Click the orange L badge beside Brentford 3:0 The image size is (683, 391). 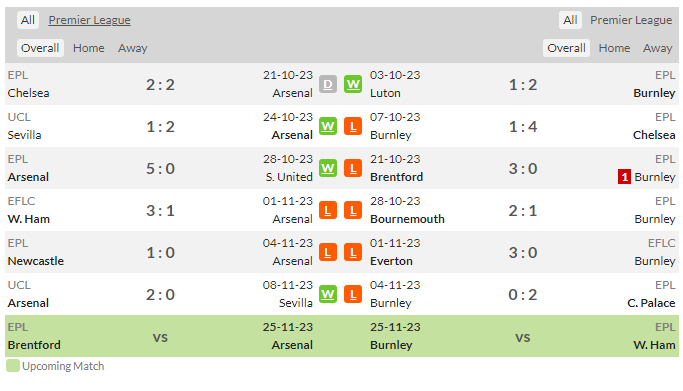click(x=353, y=168)
